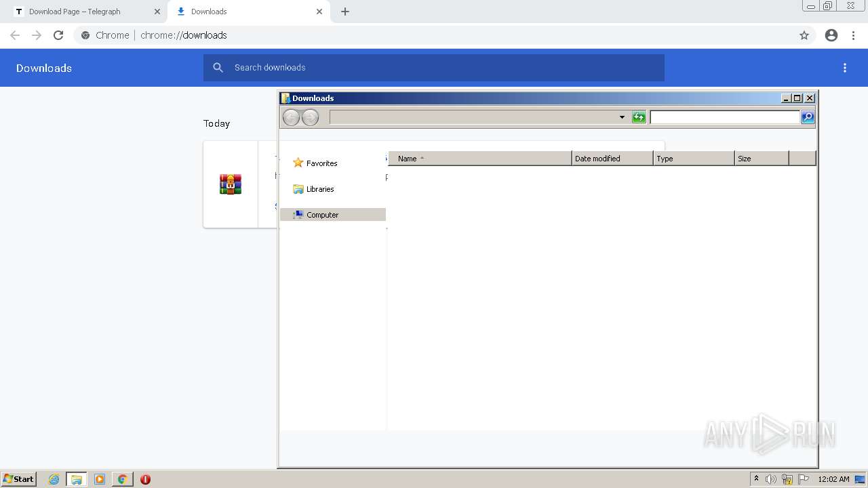Open the Windows Start menu

18,479
